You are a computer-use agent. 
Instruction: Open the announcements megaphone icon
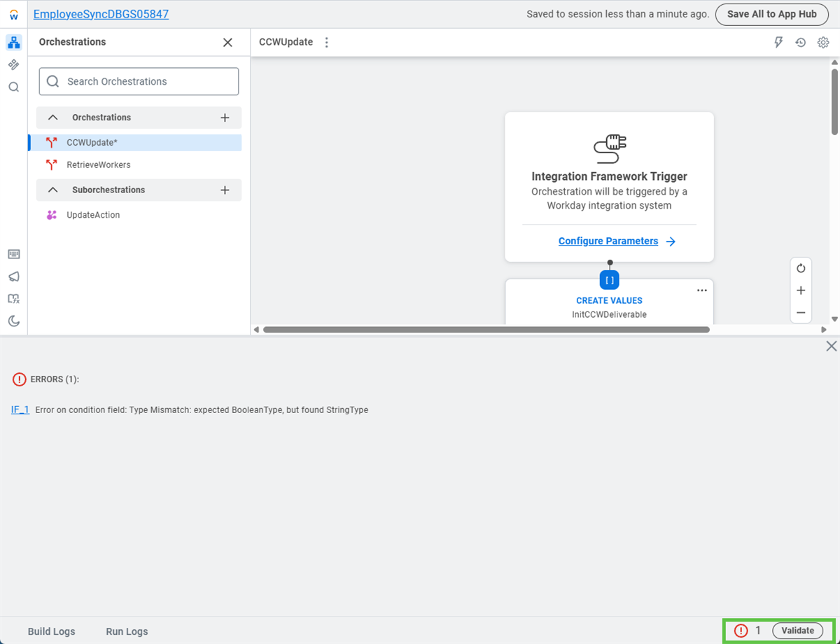tap(14, 276)
